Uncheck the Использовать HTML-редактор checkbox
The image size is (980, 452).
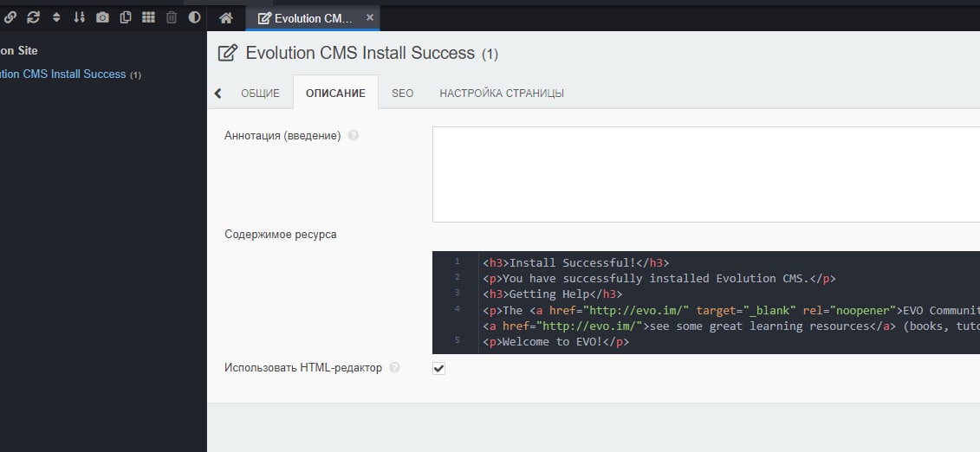coord(438,368)
